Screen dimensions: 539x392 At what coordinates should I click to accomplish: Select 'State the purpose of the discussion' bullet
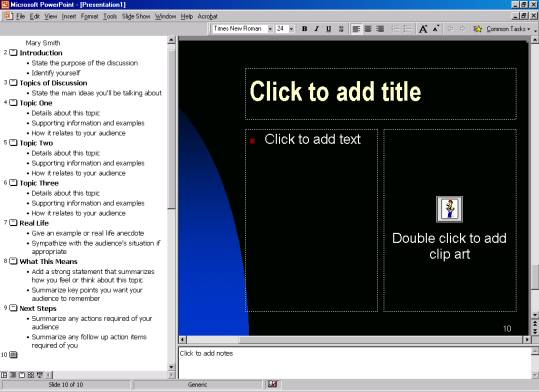tap(85, 63)
